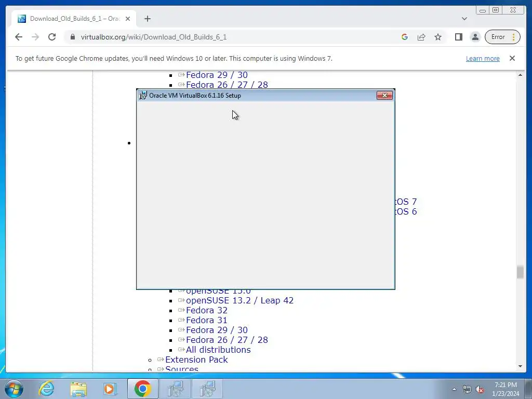Open a new tab with the plus button
The image size is (532, 399).
(147, 19)
